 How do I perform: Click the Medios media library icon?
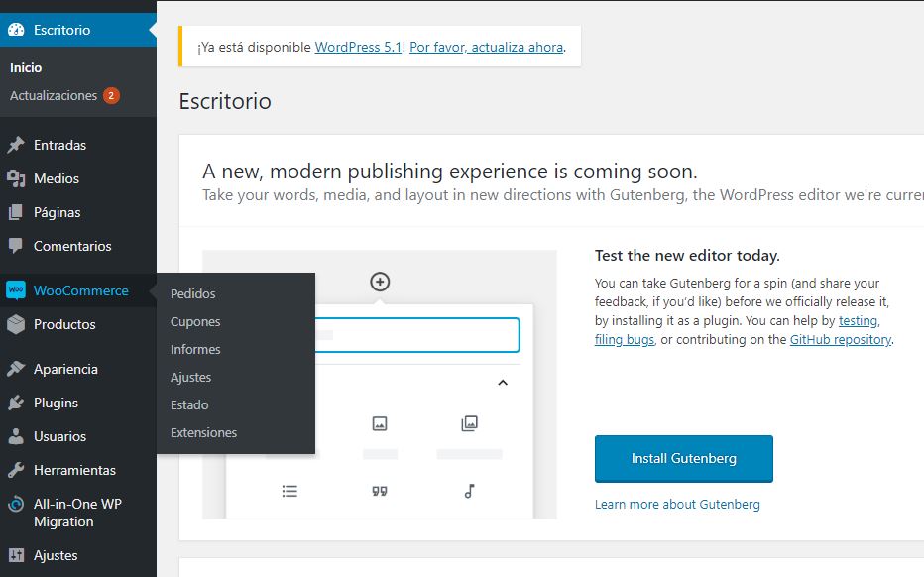pos(16,178)
